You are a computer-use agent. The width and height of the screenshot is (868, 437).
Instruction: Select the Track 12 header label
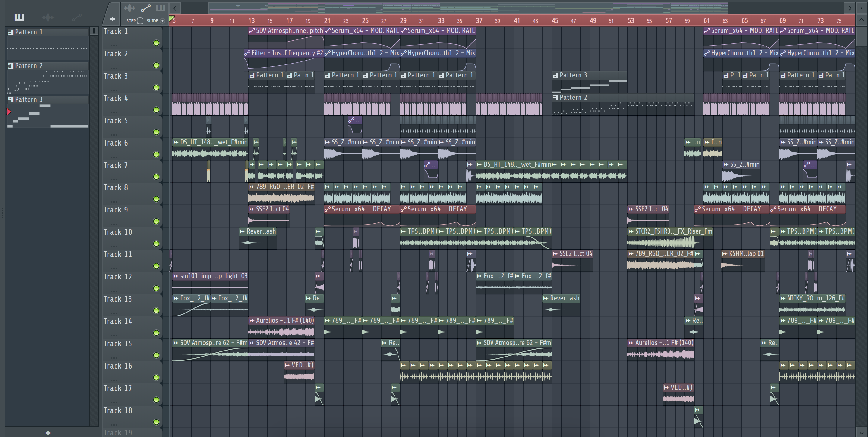[118, 277]
